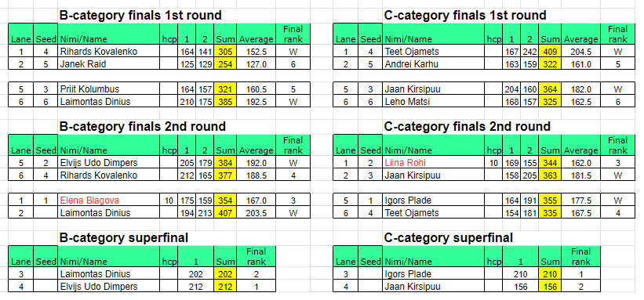Select the B-category finals 1st round heading
Image resolution: width=644 pixels, height=300 pixels.
[141, 16]
